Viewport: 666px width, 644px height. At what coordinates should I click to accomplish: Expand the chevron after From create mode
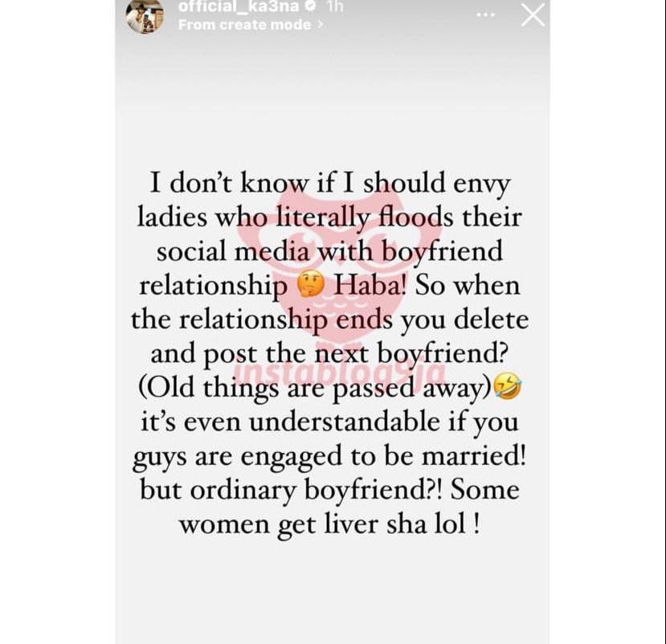(320, 25)
